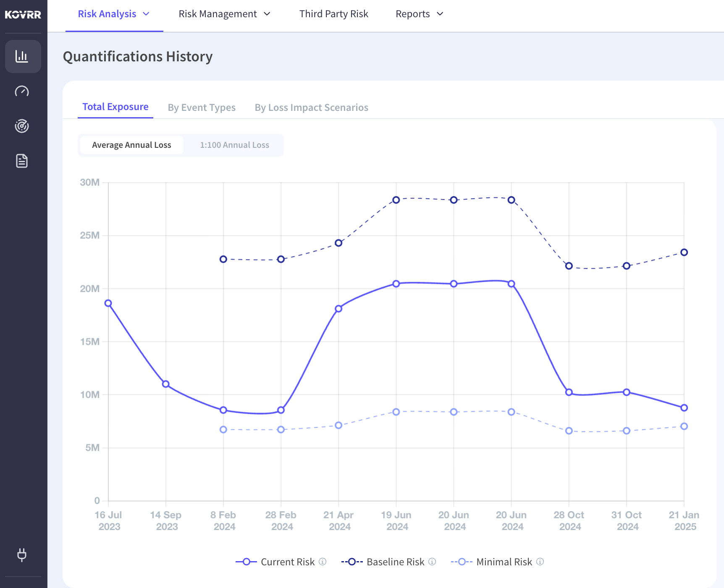Click the 16 Jul 2023 Current Risk point
Viewport: 724px width, 588px height.
108,303
